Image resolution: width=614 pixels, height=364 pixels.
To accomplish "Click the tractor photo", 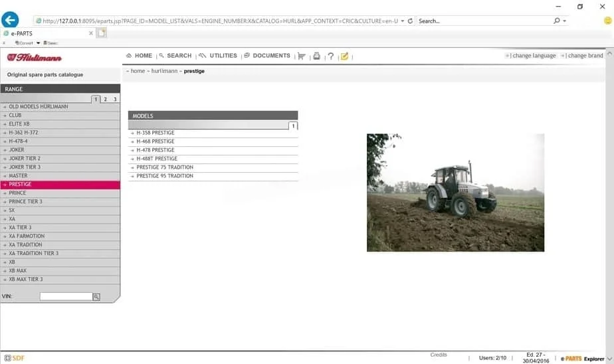I will pos(455,193).
